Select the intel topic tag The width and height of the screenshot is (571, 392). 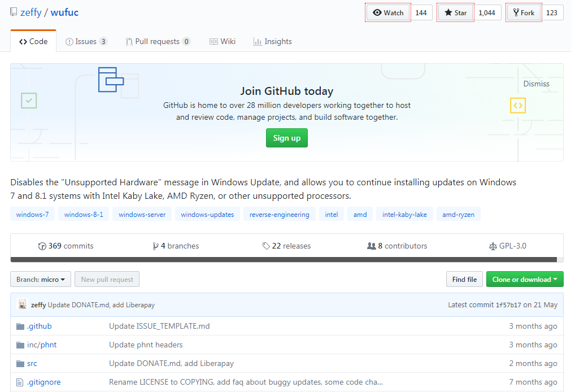332,214
